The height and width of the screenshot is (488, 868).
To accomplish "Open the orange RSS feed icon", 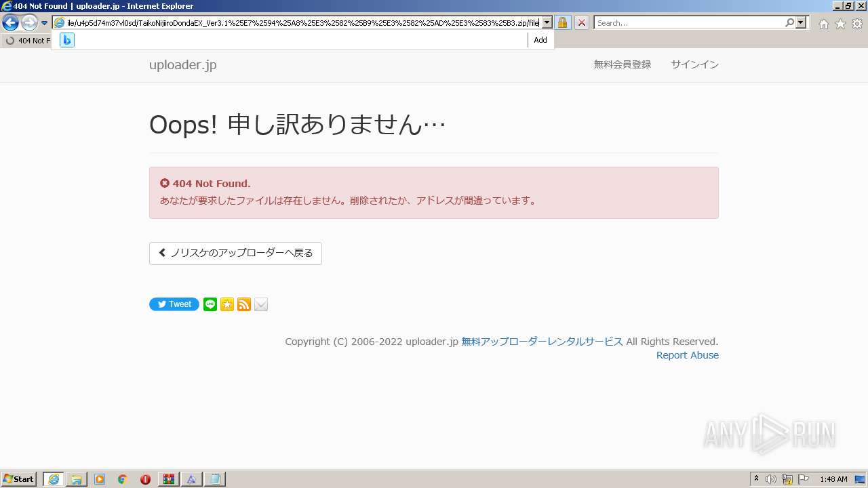I will [x=244, y=304].
